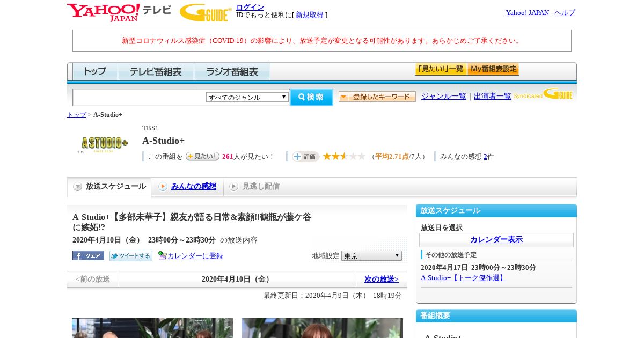Click the G-GUIDE logo in header

click(x=206, y=13)
